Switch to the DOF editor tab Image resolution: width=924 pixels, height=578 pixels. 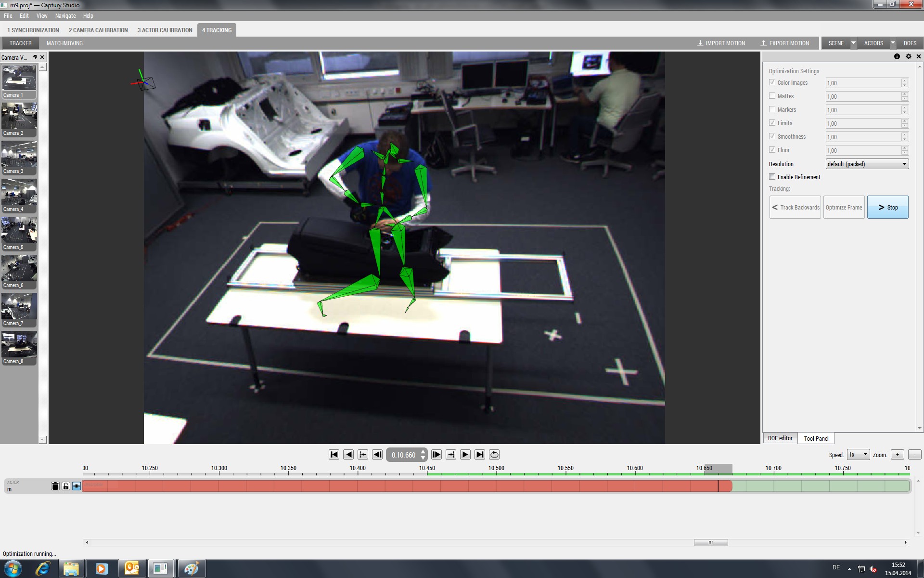point(780,438)
